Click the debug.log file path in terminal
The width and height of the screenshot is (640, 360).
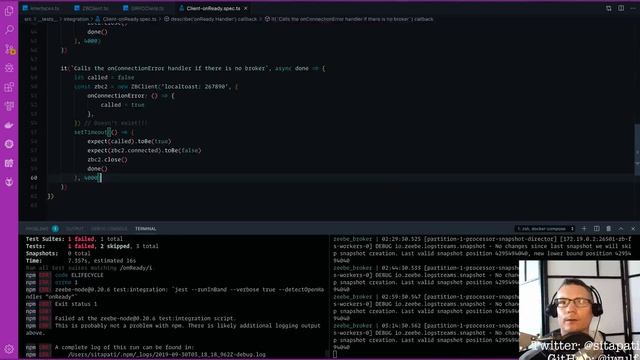coord(167,355)
